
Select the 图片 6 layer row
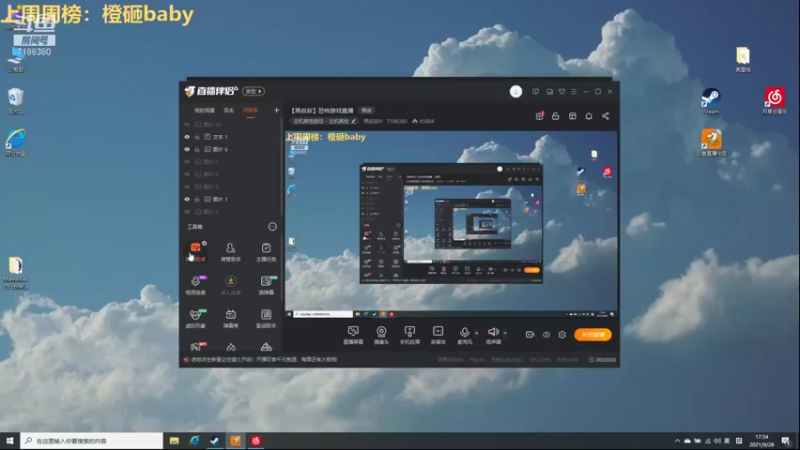click(x=232, y=149)
